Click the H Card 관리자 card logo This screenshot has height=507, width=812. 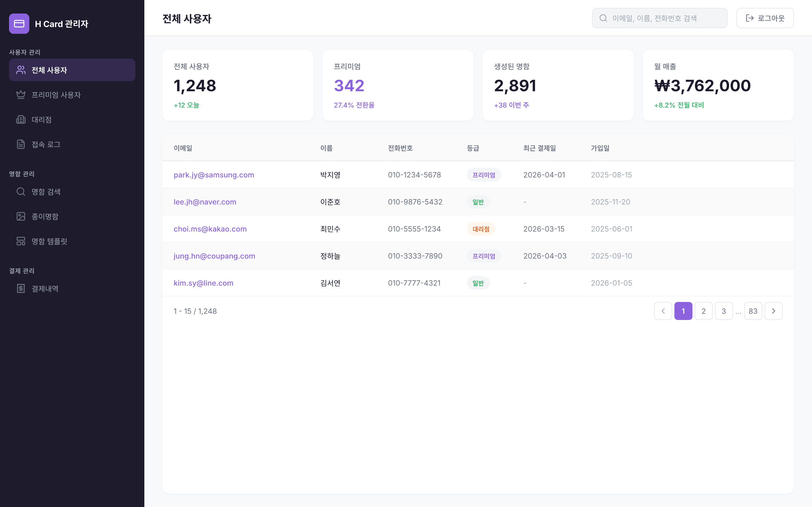19,23
